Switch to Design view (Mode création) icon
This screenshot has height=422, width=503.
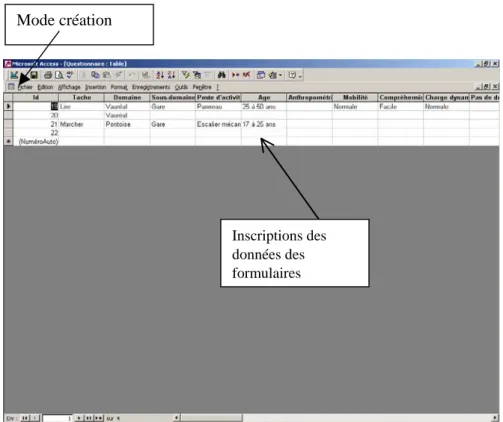[14, 75]
